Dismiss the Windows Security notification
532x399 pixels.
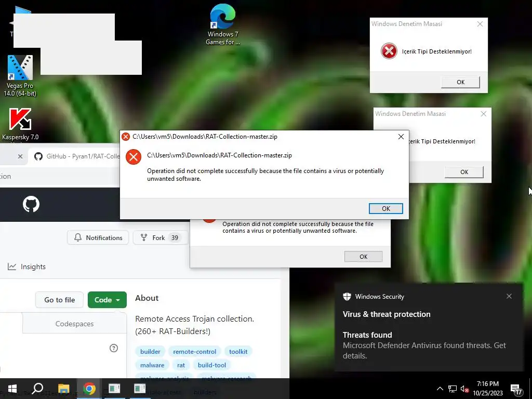(x=509, y=296)
